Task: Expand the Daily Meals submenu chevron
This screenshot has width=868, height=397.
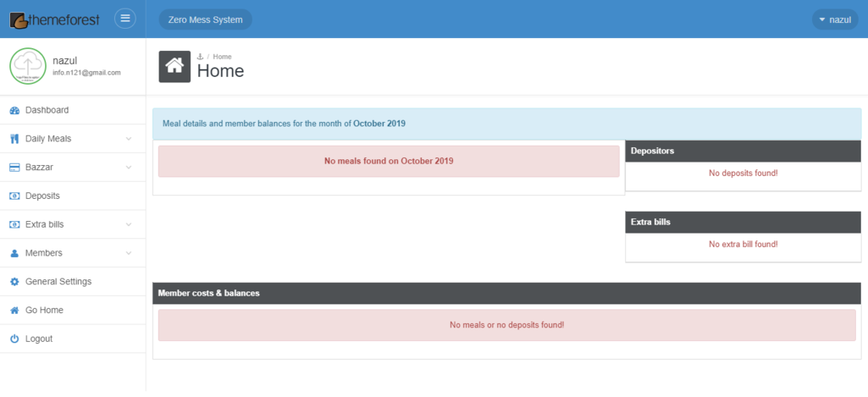Action: pos(129,139)
